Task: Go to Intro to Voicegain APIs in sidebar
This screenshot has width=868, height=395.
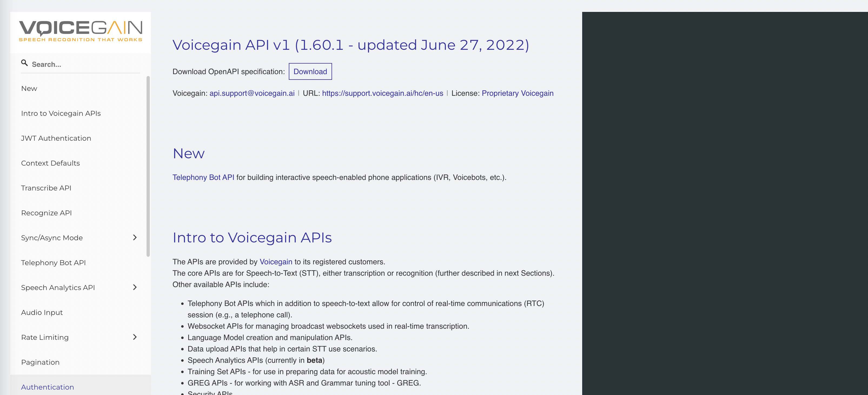Action: click(x=81, y=114)
